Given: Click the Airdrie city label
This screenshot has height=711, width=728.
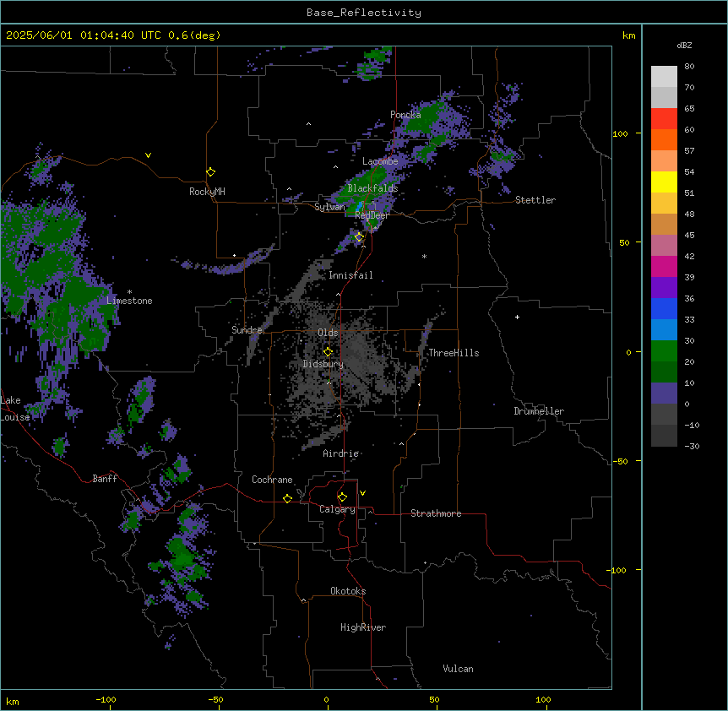Looking at the screenshot, I should (x=340, y=453).
